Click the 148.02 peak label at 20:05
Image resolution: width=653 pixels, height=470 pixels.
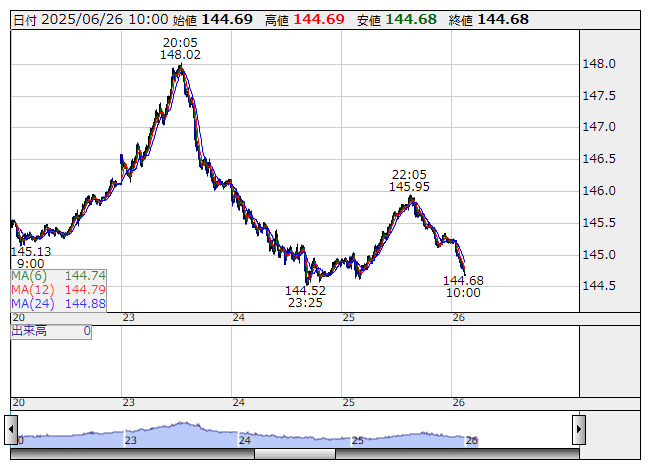(x=180, y=55)
